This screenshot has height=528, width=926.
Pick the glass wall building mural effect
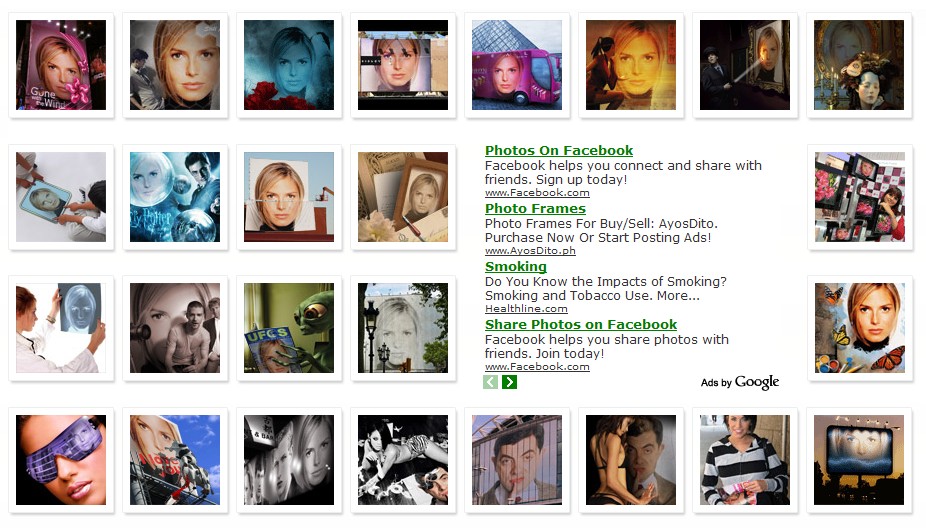click(x=517, y=459)
